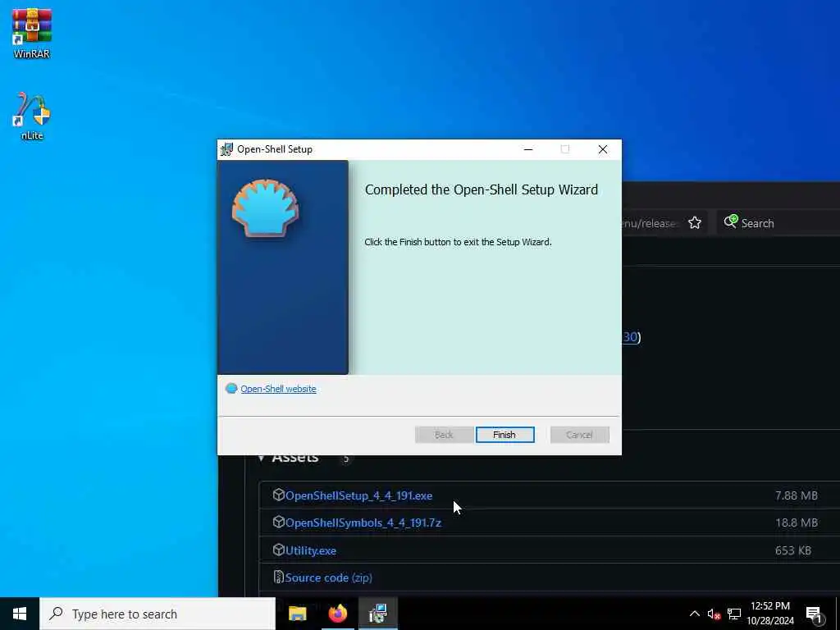Click the installer icon in the taskbar
The height and width of the screenshot is (630, 840).
point(378,614)
